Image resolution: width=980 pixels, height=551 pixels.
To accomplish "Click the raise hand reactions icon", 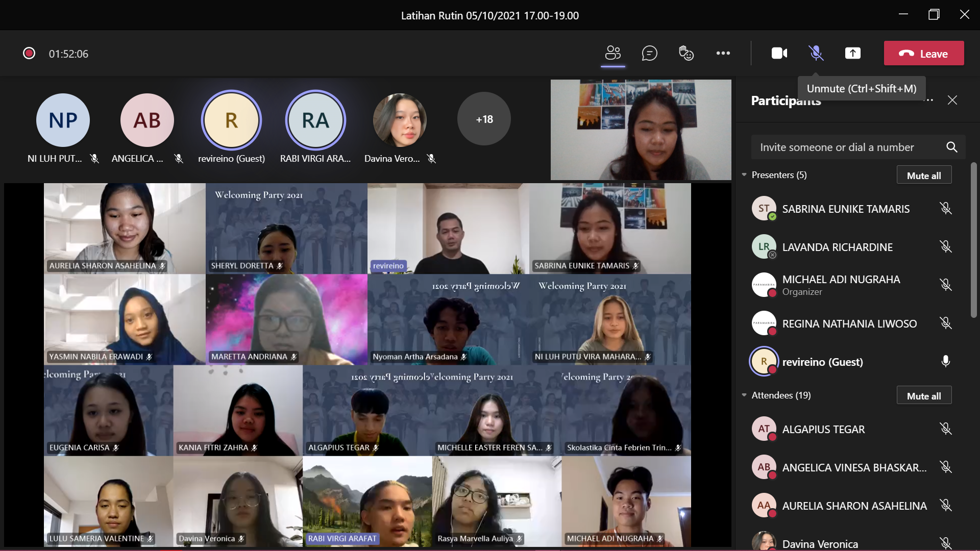I will 686,53.
